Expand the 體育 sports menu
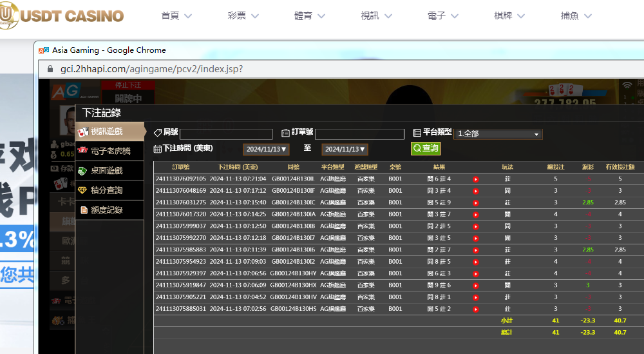This screenshot has width=644, height=354. coord(310,15)
